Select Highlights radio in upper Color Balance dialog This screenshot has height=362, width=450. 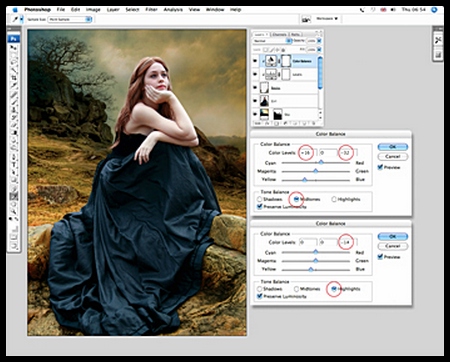[x=334, y=199]
